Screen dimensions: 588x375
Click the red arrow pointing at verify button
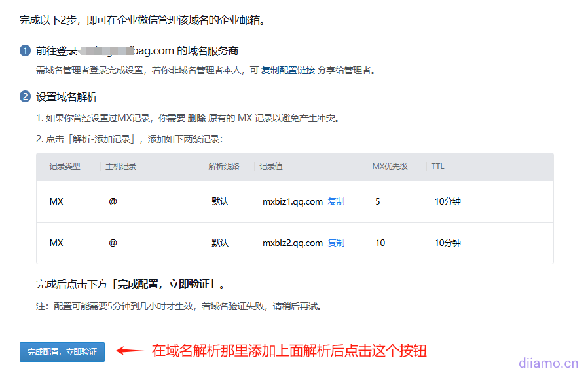(x=130, y=351)
